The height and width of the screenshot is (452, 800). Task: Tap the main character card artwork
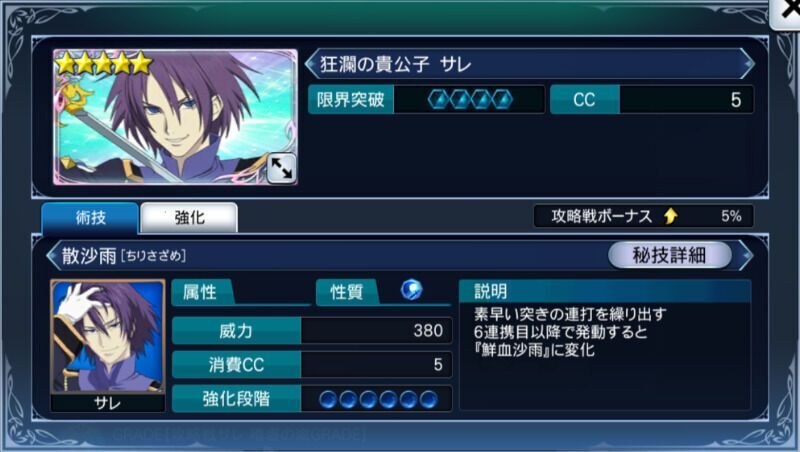tap(175, 117)
